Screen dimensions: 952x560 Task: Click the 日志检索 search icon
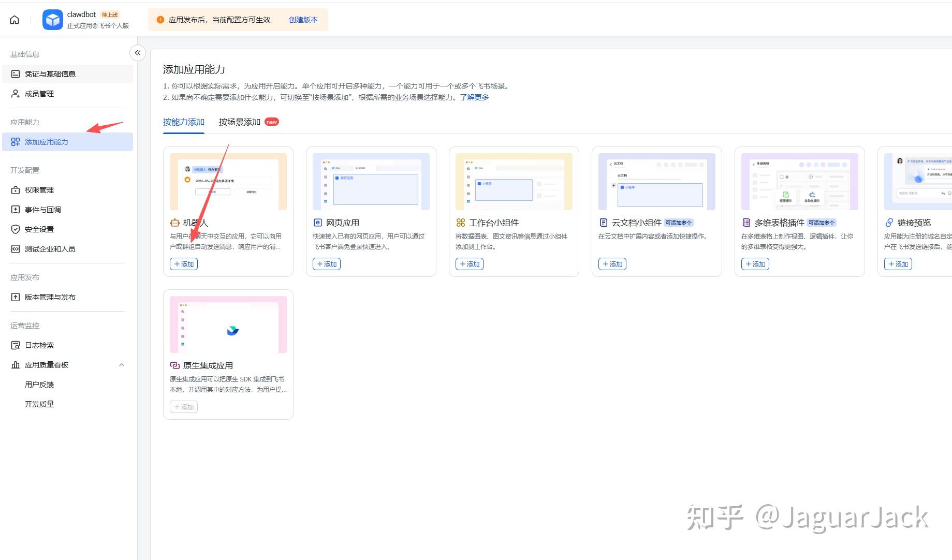[x=16, y=345]
